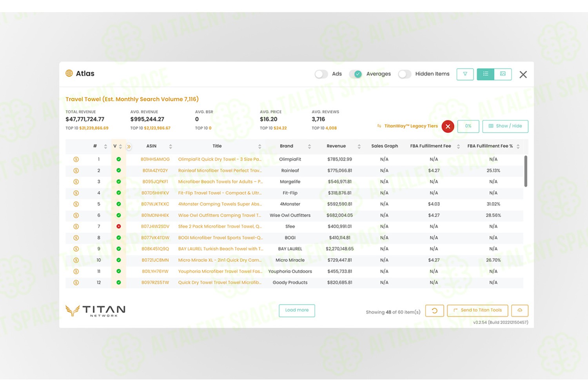The image size is (588, 392).
Task: Click dollar icon in Micro Miracle row
Action: point(76,260)
